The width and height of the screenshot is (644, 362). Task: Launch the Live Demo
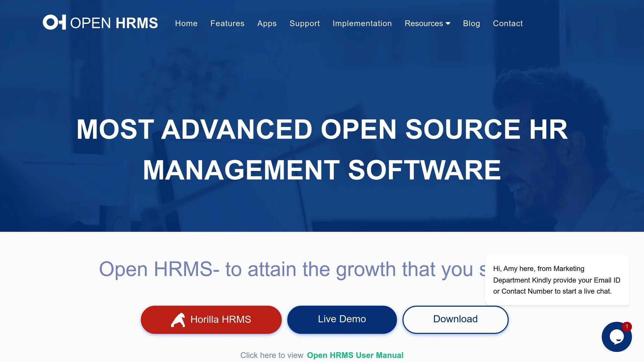pyautogui.click(x=341, y=319)
